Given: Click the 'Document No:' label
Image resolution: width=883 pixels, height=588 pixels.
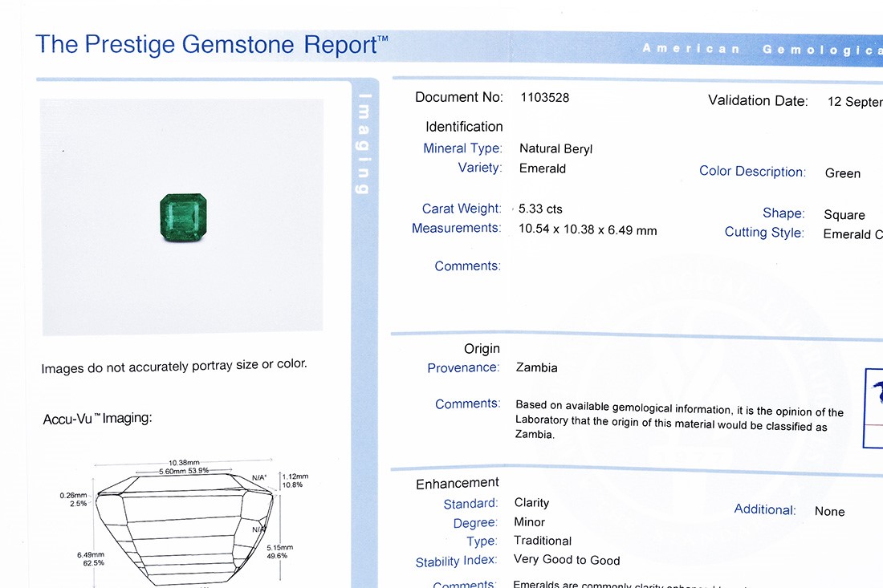Looking at the screenshot, I should coord(459,97).
